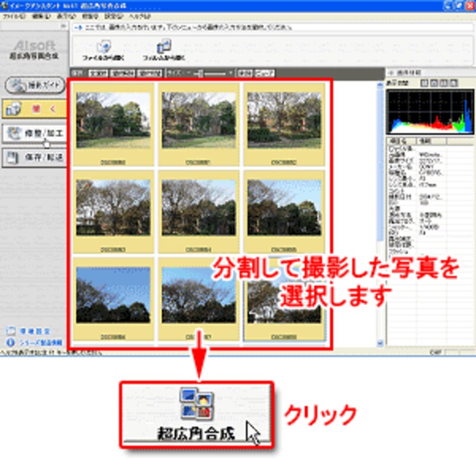Open the 撮影ガイド shooting guide

[35, 85]
